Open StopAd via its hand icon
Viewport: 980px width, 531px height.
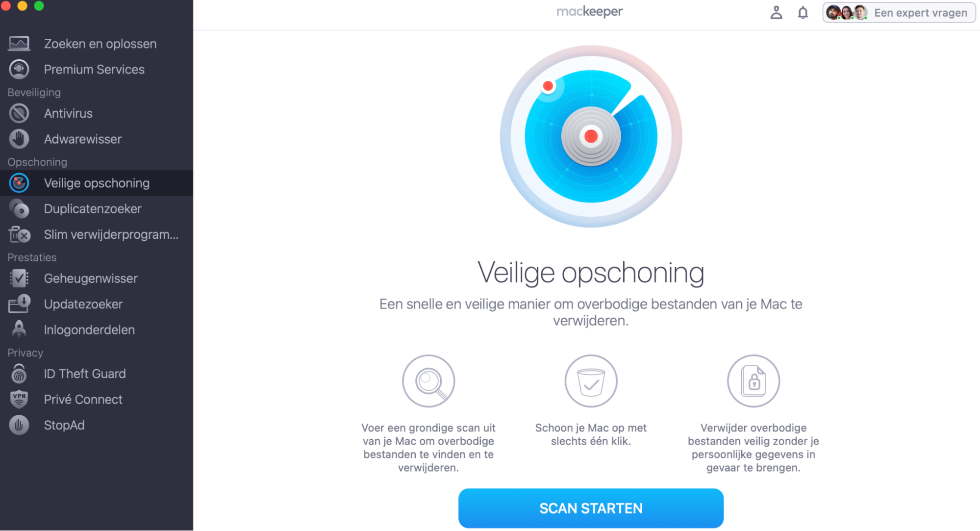pos(19,425)
